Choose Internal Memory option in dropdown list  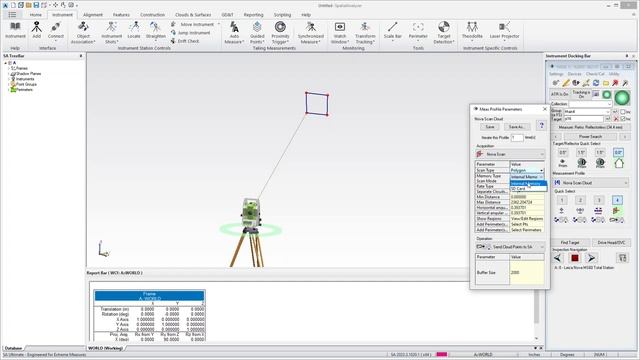coord(528,184)
